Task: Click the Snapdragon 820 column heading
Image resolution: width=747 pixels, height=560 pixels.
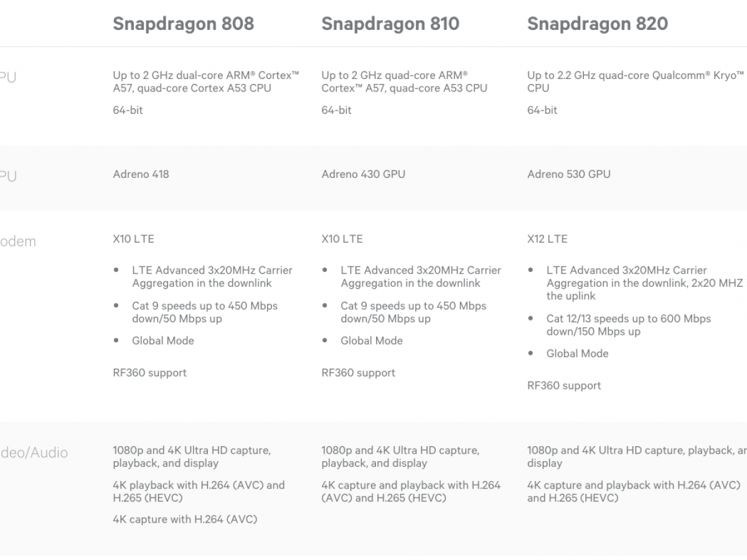Action: [597, 24]
